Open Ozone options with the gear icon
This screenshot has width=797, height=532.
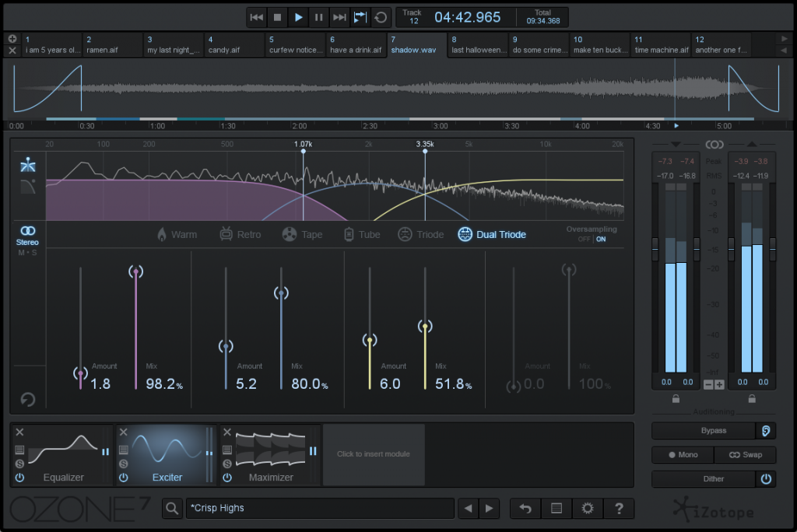coord(588,508)
